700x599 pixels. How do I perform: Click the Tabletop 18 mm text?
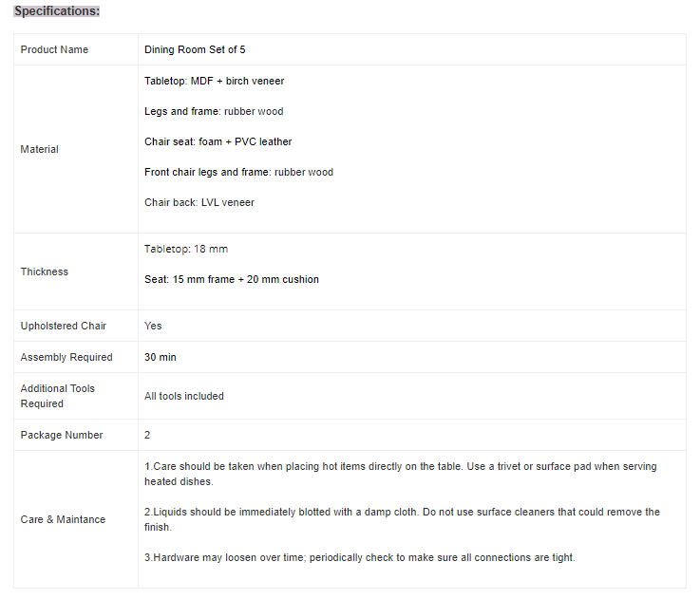click(x=186, y=249)
